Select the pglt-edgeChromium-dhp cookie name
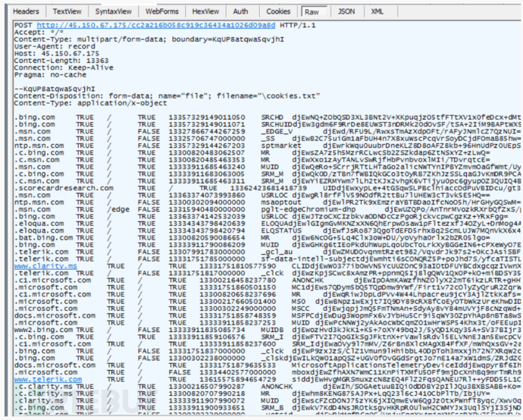523x420 pixels. 308,209
